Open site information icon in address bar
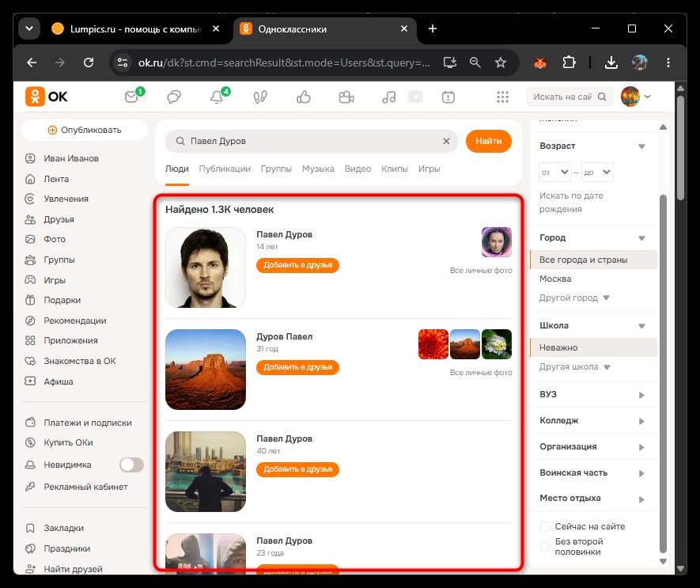This screenshot has height=588, width=700. pos(123,63)
